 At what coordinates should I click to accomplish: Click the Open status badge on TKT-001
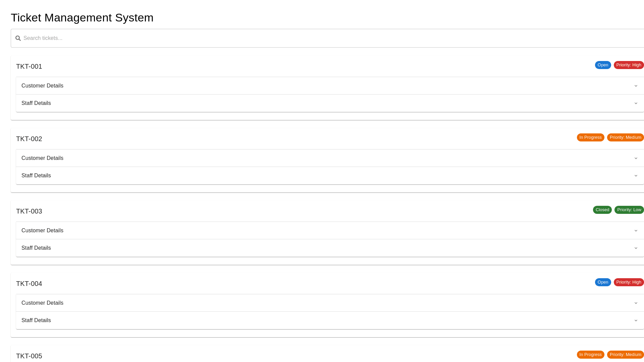coord(603,65)
